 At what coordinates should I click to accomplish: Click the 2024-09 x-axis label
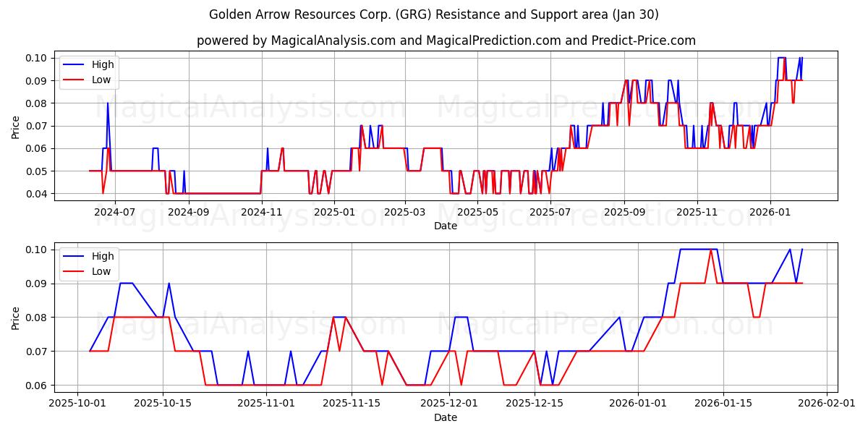pos(189,213)
